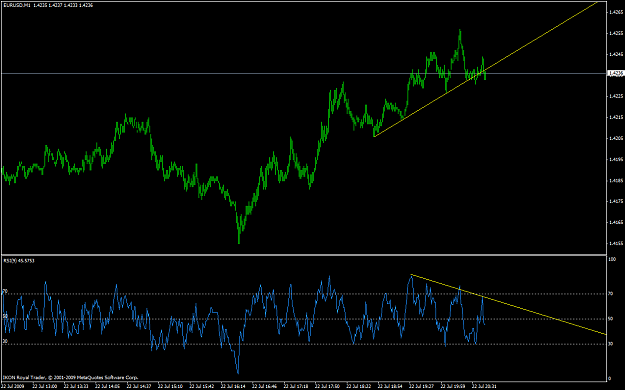Click the 1.4255 price scale label

pos(616,33)
